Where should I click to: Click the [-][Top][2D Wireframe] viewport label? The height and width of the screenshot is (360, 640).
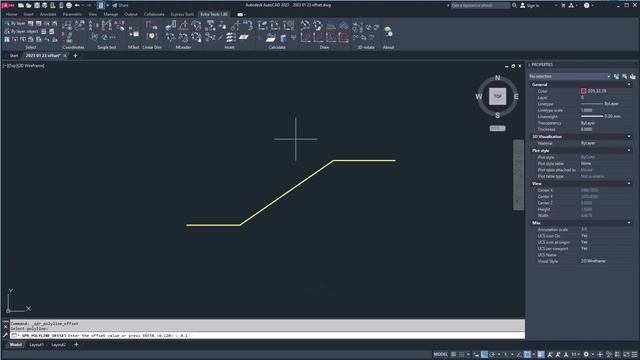click(x=24, y=65)
